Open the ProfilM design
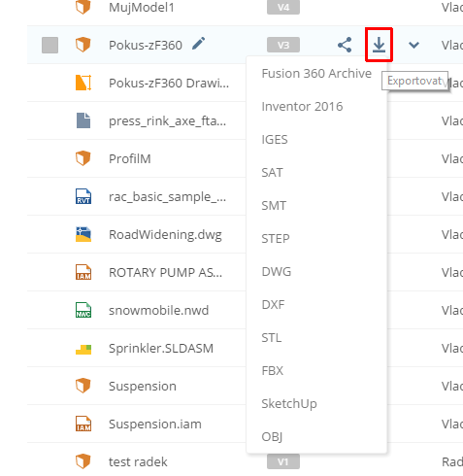Screen dimensions: 463x476 pyautogui.click(x=130, y=158)
